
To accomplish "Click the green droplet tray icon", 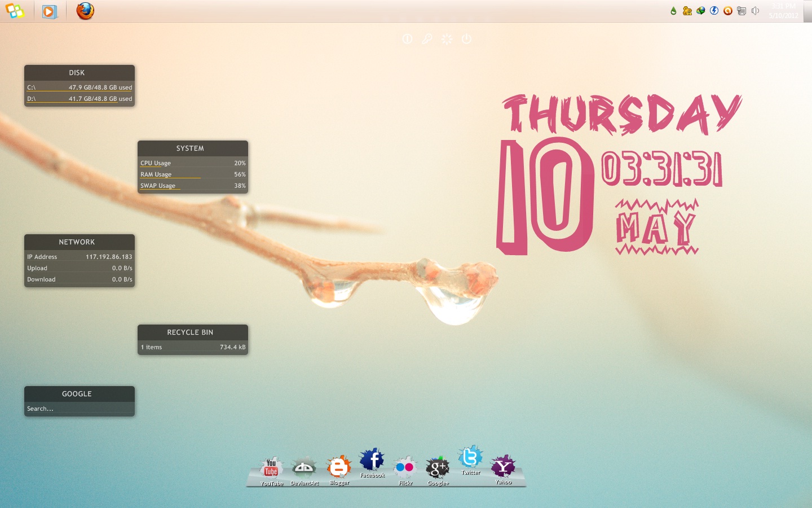I will click(x=673, y=11).
